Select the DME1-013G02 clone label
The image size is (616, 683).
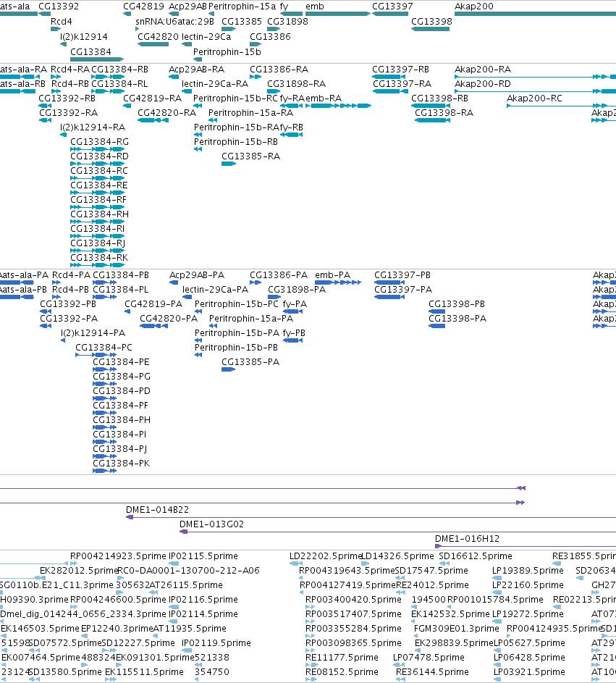click(211, 524)
